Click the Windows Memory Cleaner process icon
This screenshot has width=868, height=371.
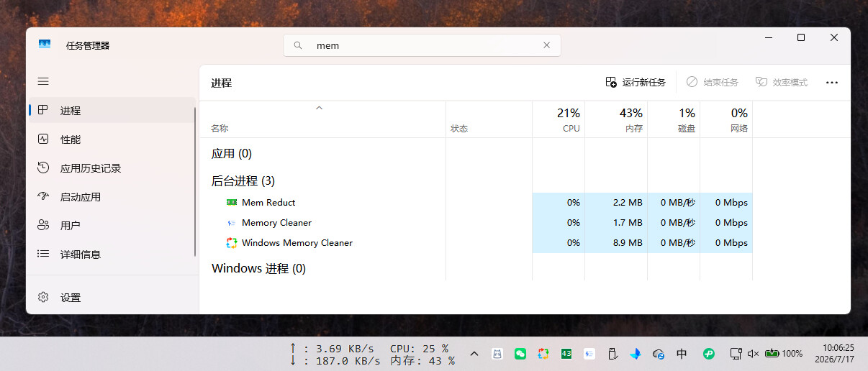232,242
